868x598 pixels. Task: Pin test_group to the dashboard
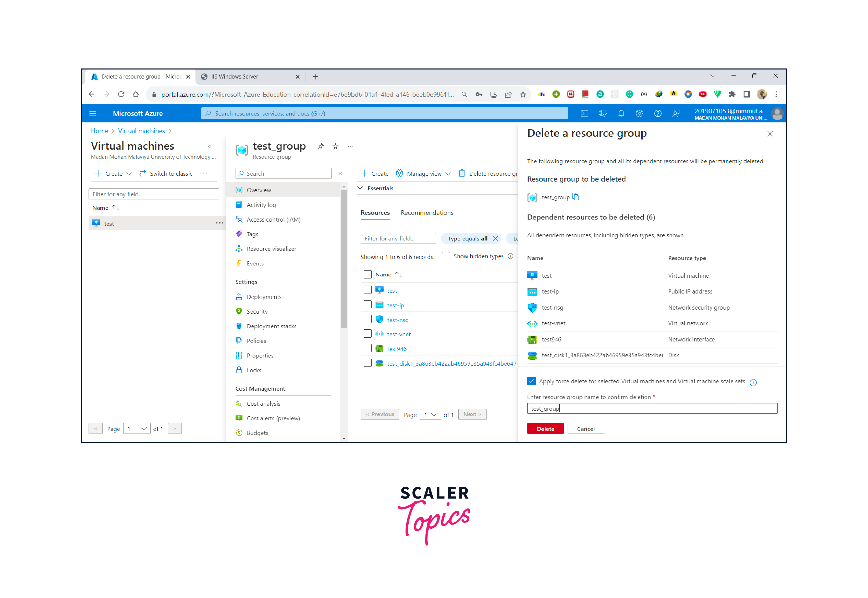[321, 146]
